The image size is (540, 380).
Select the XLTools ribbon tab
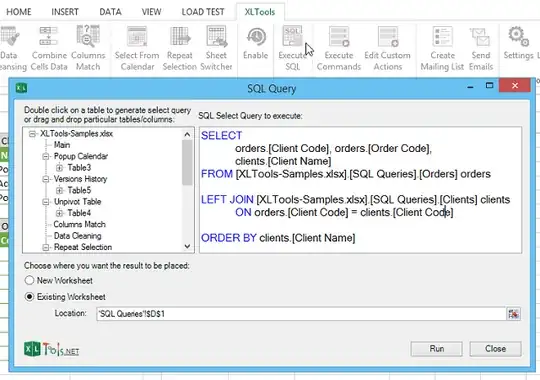click(260, 12)
